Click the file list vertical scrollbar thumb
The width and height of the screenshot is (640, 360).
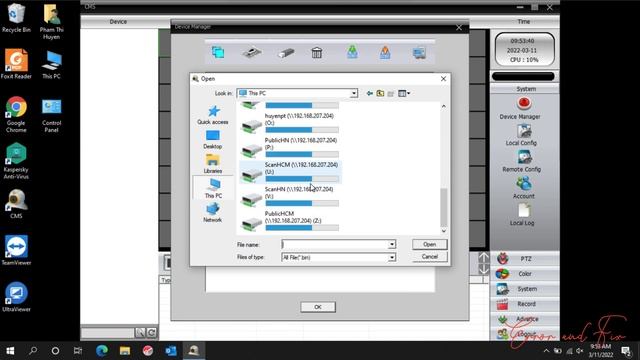[444, 207]
